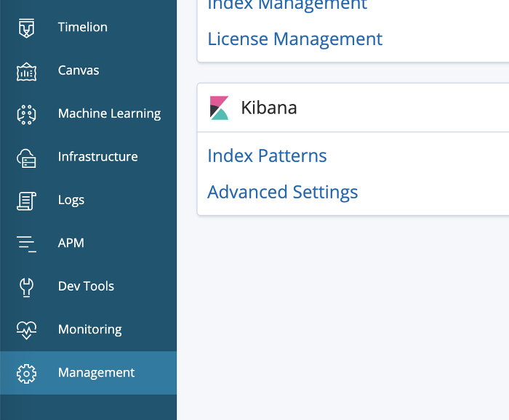Open Index Patterns link
This screenshot has height=420, width=509.
[x=267, y=156]
